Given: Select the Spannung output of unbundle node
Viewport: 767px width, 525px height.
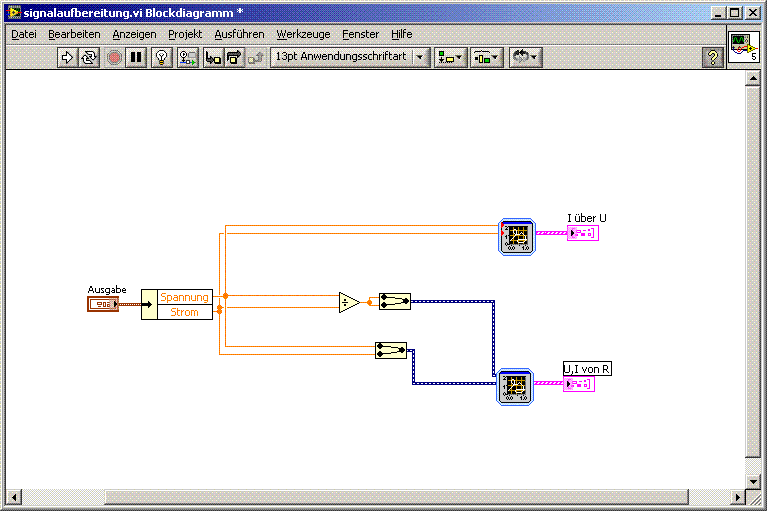Looking at the screenshot, I should tap(185, 297).
